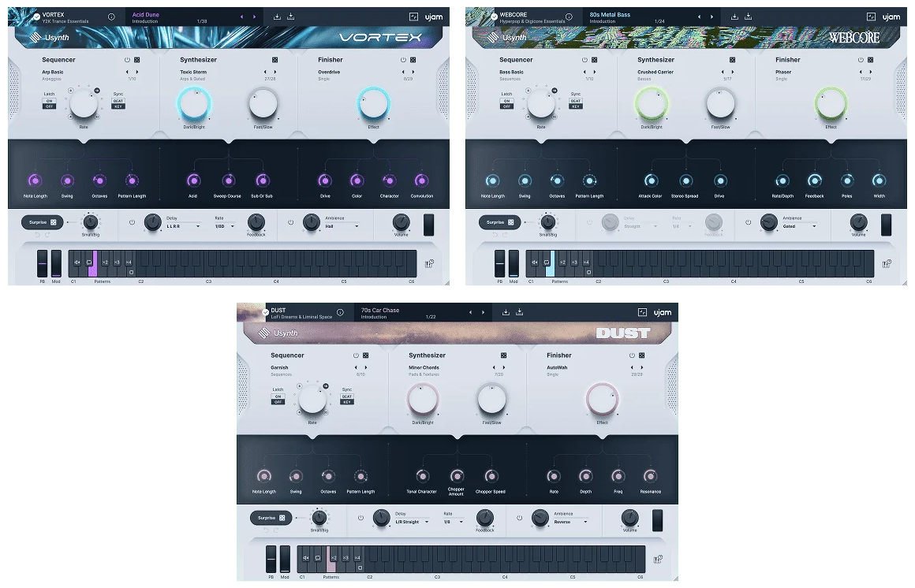The height and width of the screenshot is (588, 915).
Task: Open the Delay L/R Straight dropdown in Dust
Action: (x=412, y=522)
